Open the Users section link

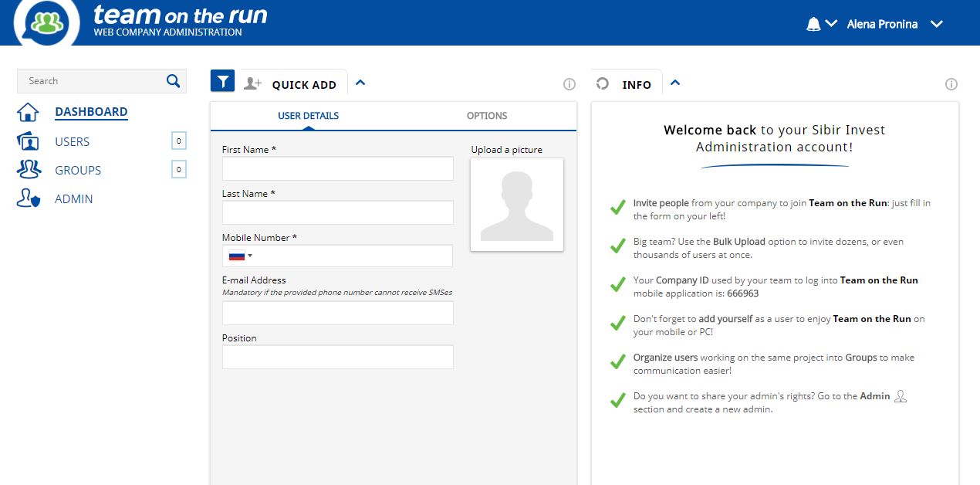tap(73, 142)
